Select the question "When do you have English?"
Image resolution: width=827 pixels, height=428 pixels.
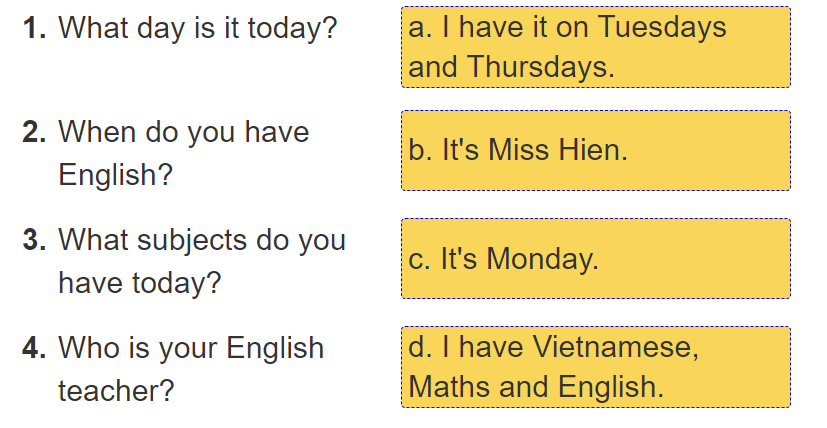pyautogui.click(x=184, y=153)
